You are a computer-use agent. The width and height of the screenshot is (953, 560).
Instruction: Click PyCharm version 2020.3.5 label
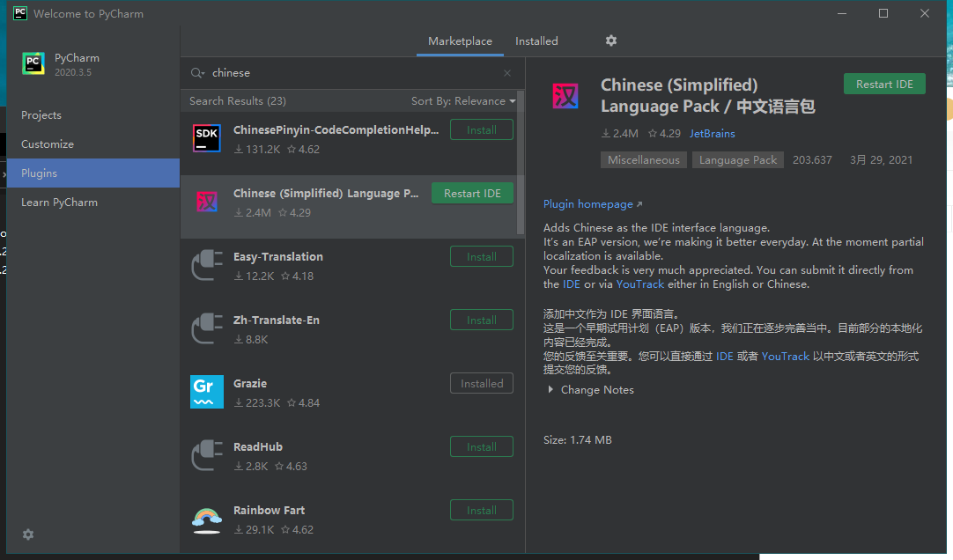(x=73, y=72)
